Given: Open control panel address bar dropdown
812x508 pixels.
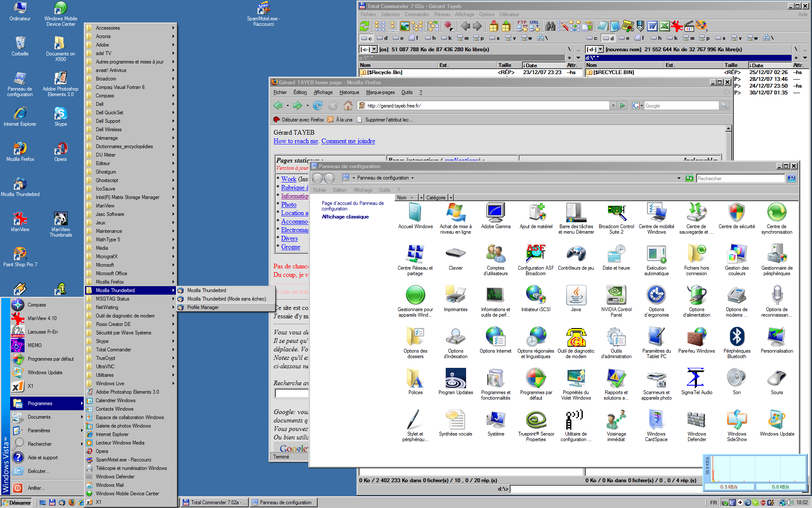Looking at the screenshot, I should point(679,178).
